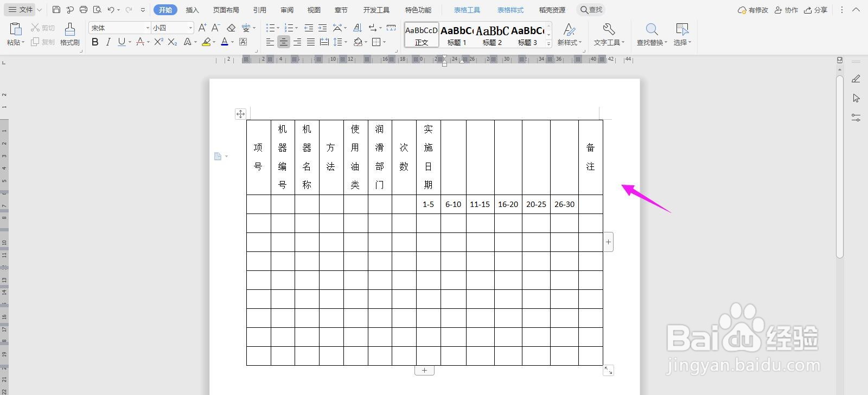The width and height of the screenshot is (868, 395).
Task: Increase indent icon
Action: pos(322,28)
